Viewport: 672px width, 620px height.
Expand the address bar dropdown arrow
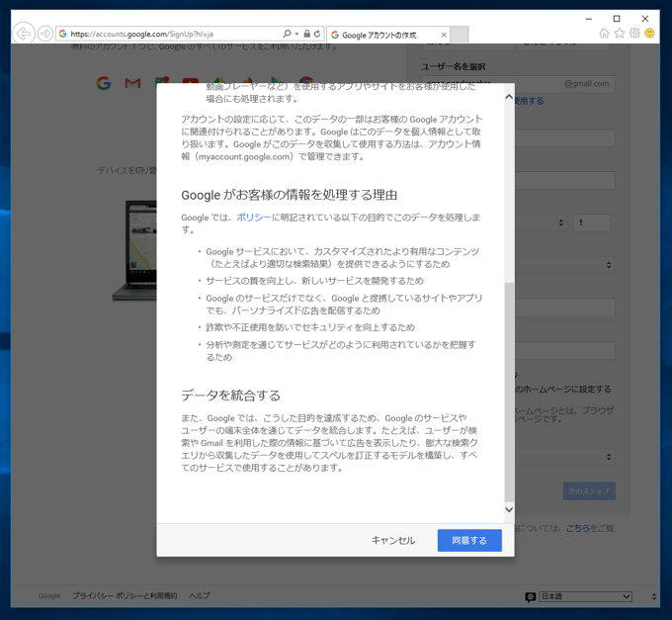click(296, 34)
